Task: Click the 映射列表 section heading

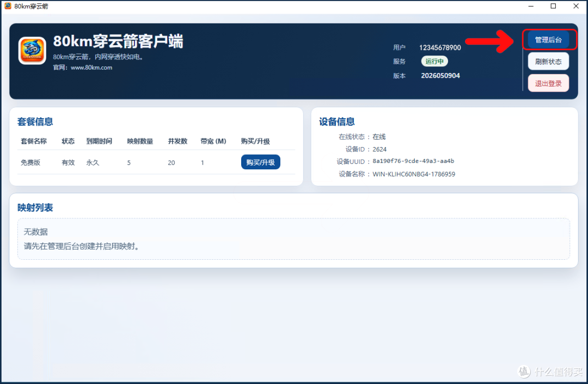Action: coord(35,208)
